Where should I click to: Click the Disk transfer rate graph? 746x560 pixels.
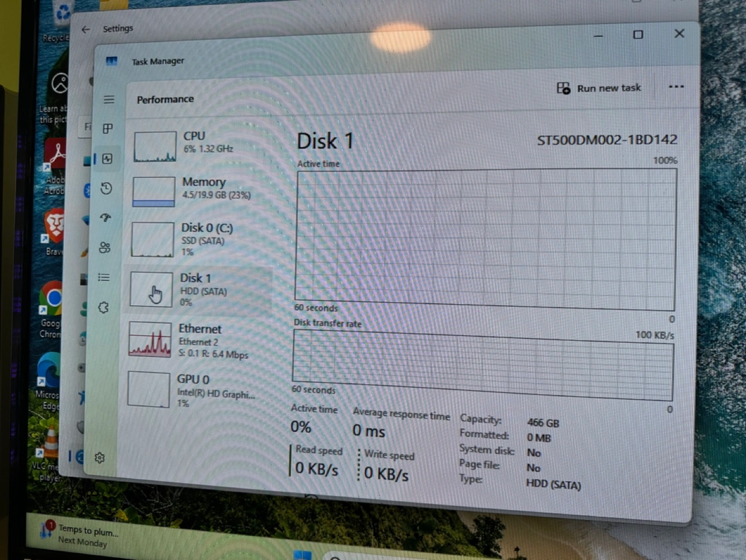(483, 365)
